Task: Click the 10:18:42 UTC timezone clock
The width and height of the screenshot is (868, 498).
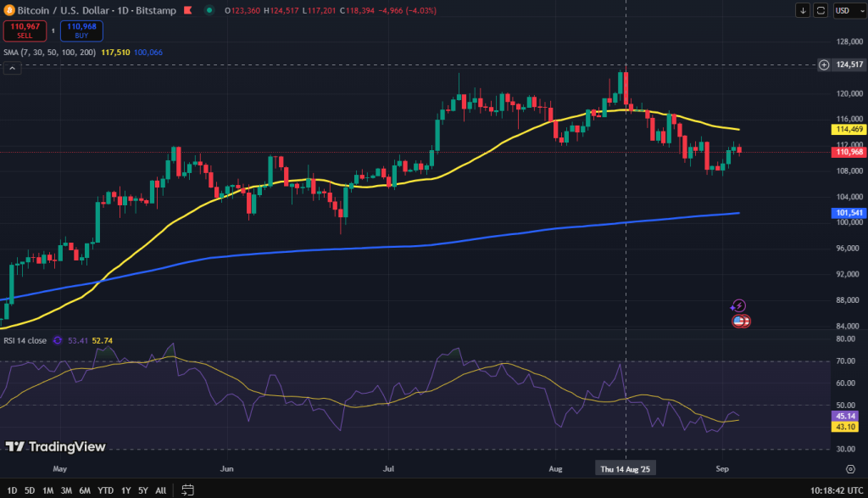Action: tap(837, 490)
